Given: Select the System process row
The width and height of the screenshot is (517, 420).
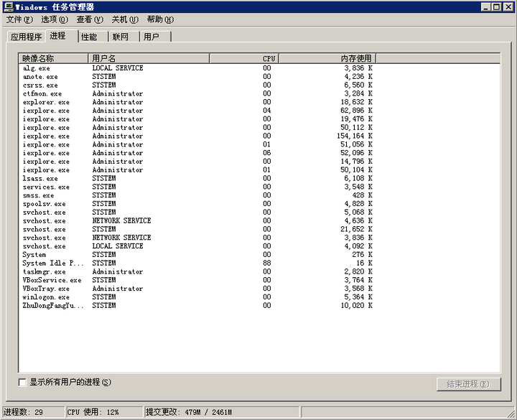Looking at the screenshot, I should click(197, 255).
